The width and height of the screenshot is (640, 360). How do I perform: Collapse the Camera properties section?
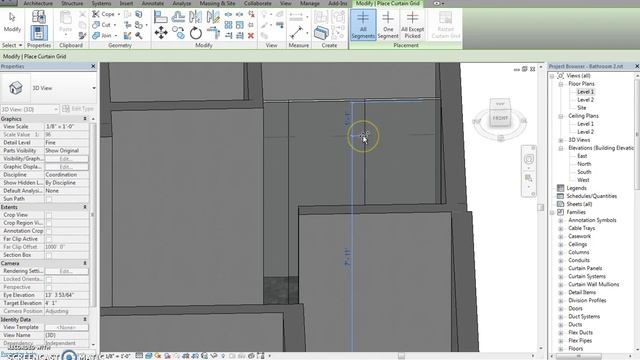pyautogui.click(x=85, y=264)
